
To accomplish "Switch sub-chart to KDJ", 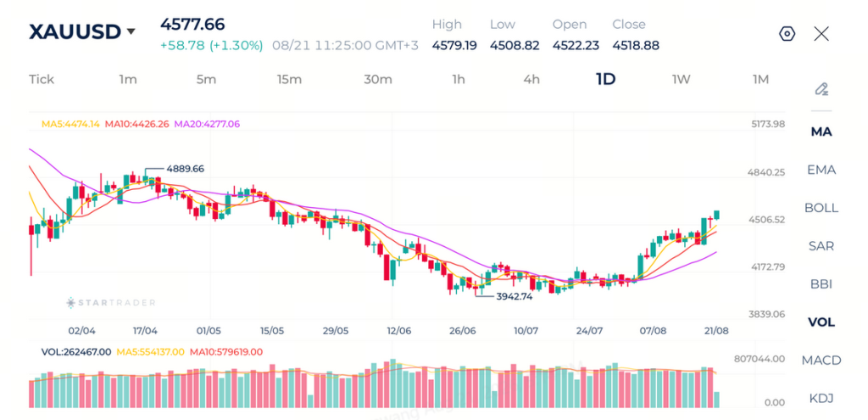I will (x=821, y=399).
